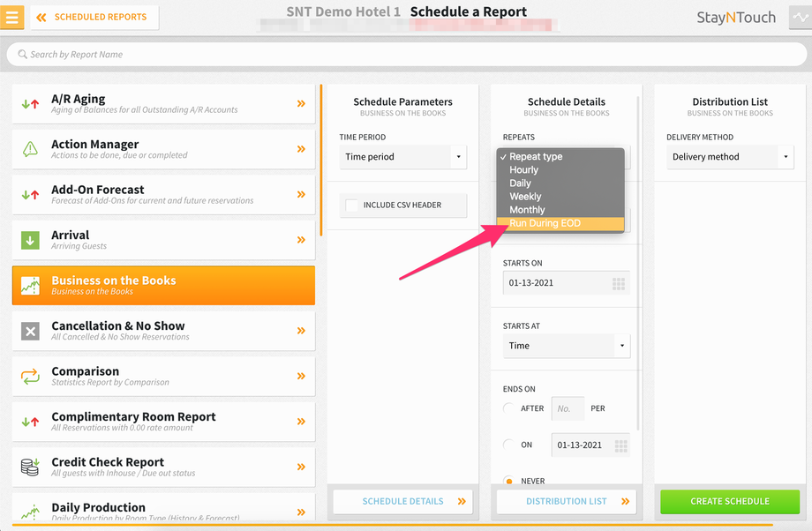Click the Search by Report Name field
Image resolution: width=812 pixels, height=531 pixels.
tap(407, 55)
